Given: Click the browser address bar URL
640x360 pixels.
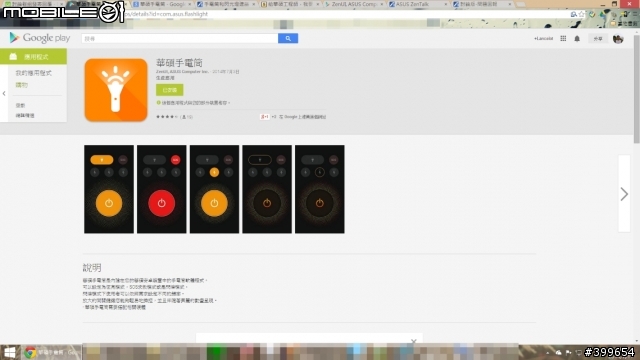Looking at the screenshot, I should pos(167,14).
